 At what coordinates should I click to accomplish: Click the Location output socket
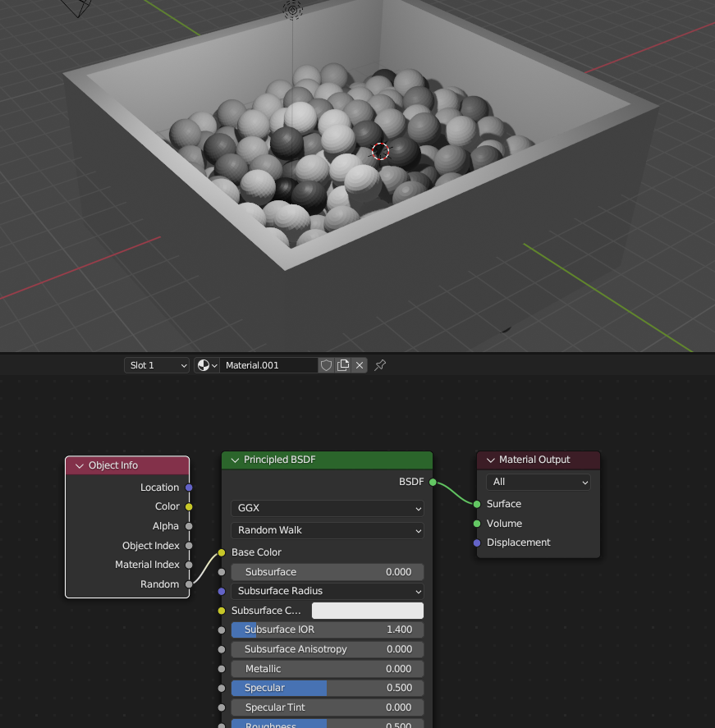pyautogui.click(x=189, y=488)
